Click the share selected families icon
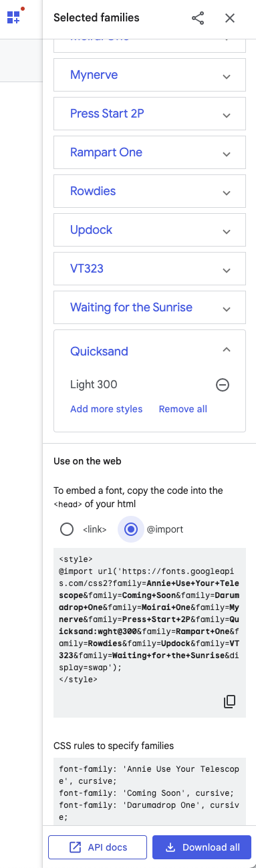Viewport: 256px width, 868px height. pyautogui.click(x=198, y=18)
